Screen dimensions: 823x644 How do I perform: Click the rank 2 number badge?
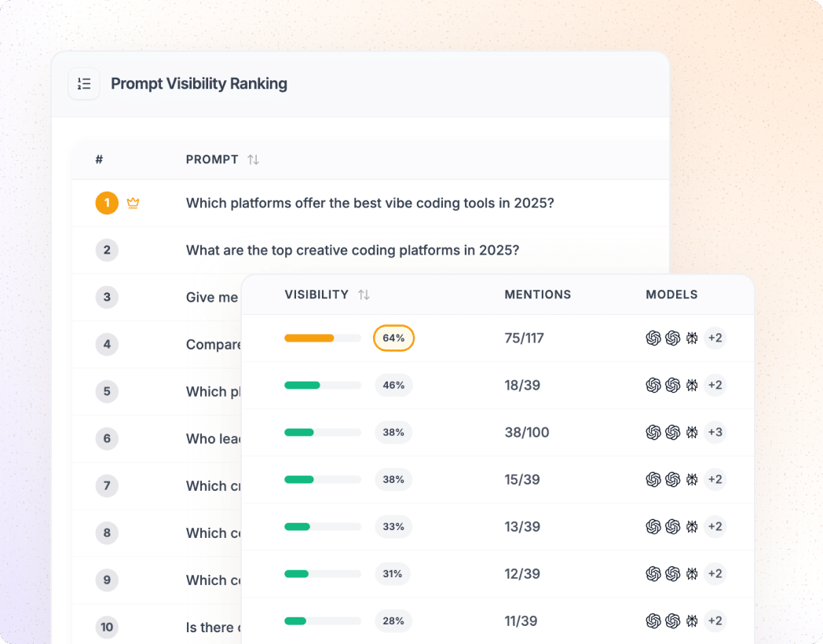(x=107, y=251)
